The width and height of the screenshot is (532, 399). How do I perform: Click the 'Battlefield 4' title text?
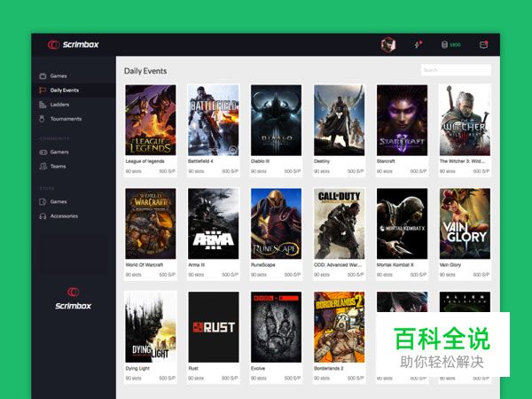click(x=200, y=161)
